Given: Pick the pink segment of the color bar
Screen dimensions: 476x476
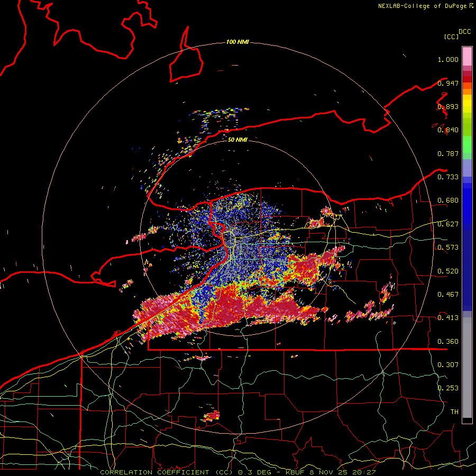Looking at the screenshot, I should pos(467,56).
